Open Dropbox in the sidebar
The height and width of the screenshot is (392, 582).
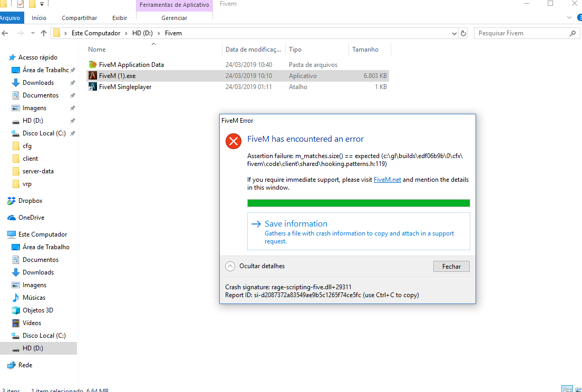click(x=31, y=200)
